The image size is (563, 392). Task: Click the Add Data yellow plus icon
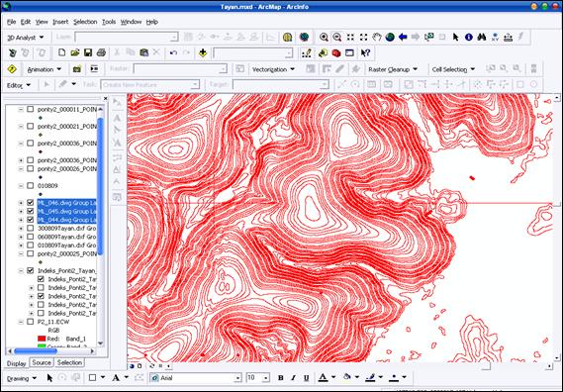point(203,52)
